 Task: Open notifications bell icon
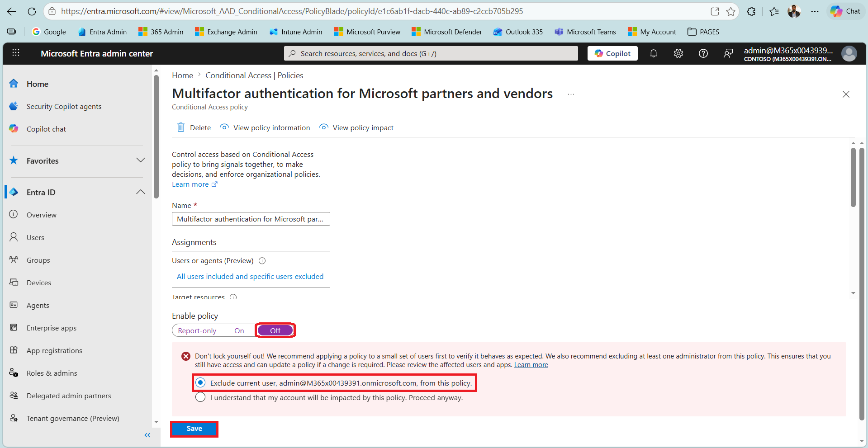654,53
